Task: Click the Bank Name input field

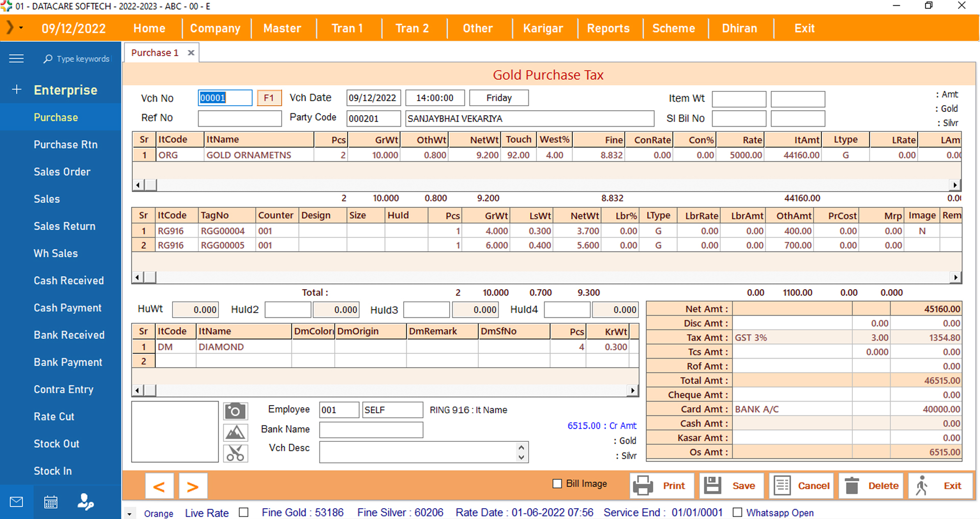Action: coord(371,430)
